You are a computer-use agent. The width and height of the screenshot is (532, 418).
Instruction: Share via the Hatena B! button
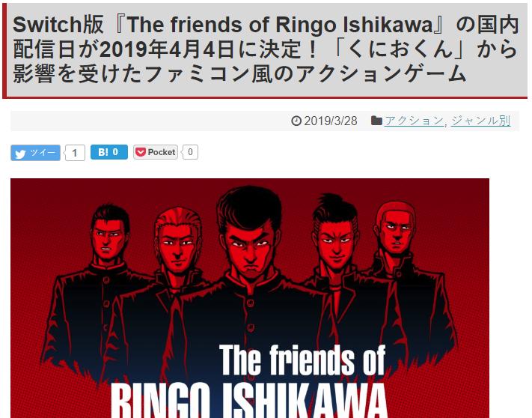(109, 152)
